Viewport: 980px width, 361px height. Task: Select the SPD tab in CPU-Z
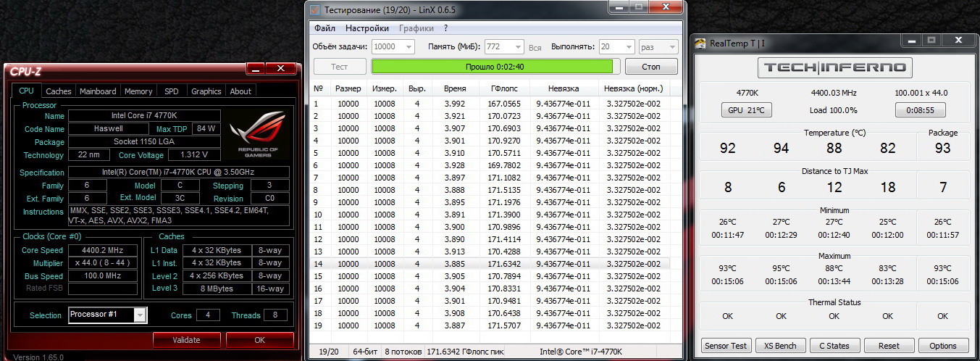point(172,91)
